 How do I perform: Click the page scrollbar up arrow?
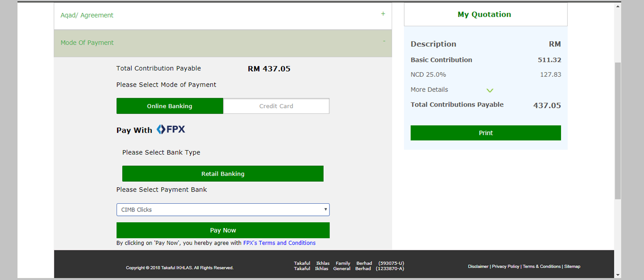click(x=618, y=6)
